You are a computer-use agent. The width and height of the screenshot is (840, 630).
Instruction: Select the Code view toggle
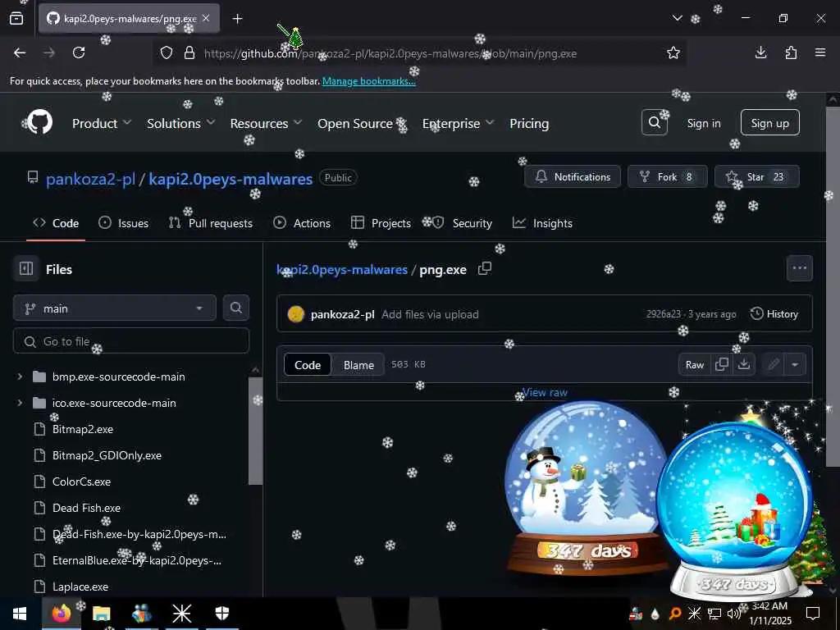tap(308, 365)
